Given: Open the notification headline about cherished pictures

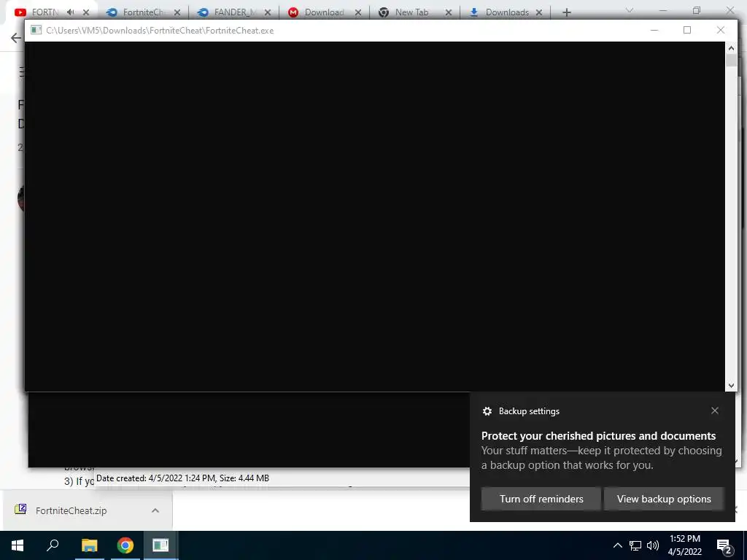Looking at the screenshot, I should [x=598, y=436].
